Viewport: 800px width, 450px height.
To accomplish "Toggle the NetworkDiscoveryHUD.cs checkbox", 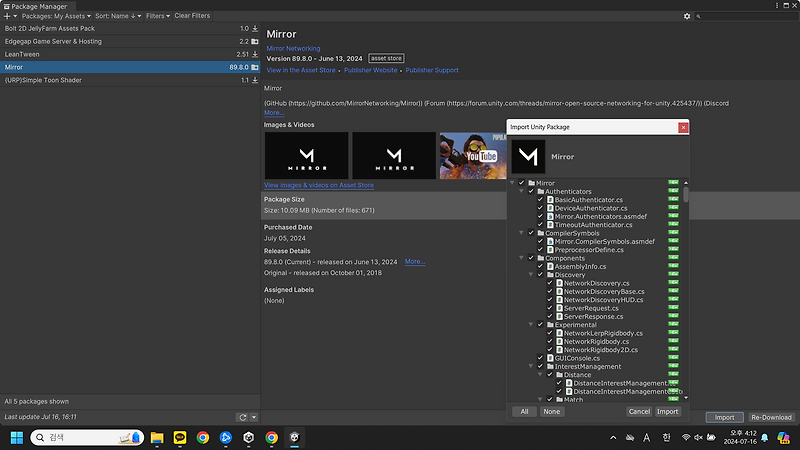I will point(549,299).
